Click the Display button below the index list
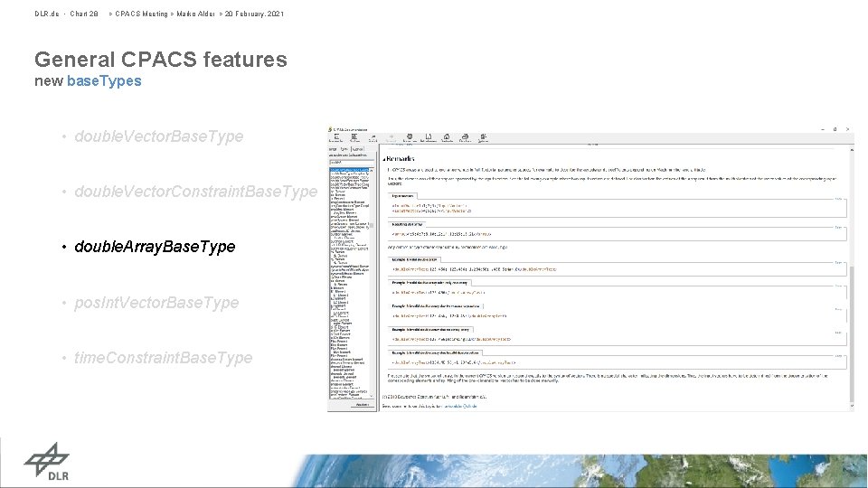The height and width of the screenshot is (488, 868). coord(363,405)
